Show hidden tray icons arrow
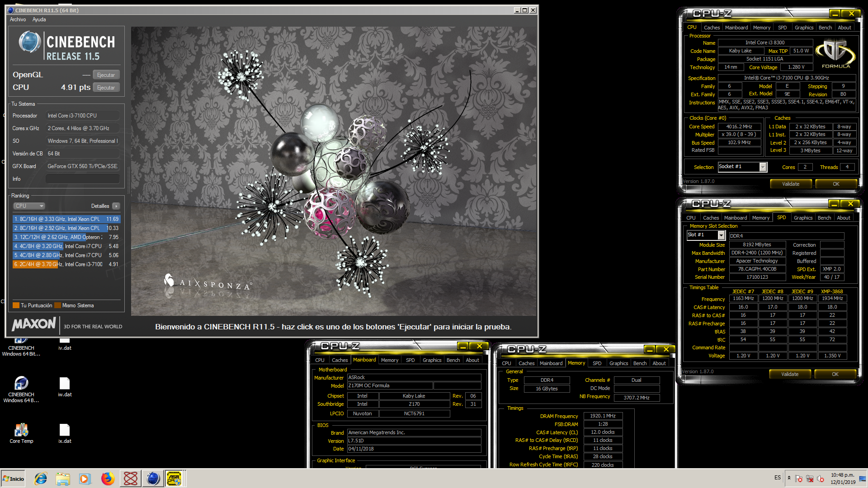The width and height of the screenshot is (868, 488). [789, 478]
